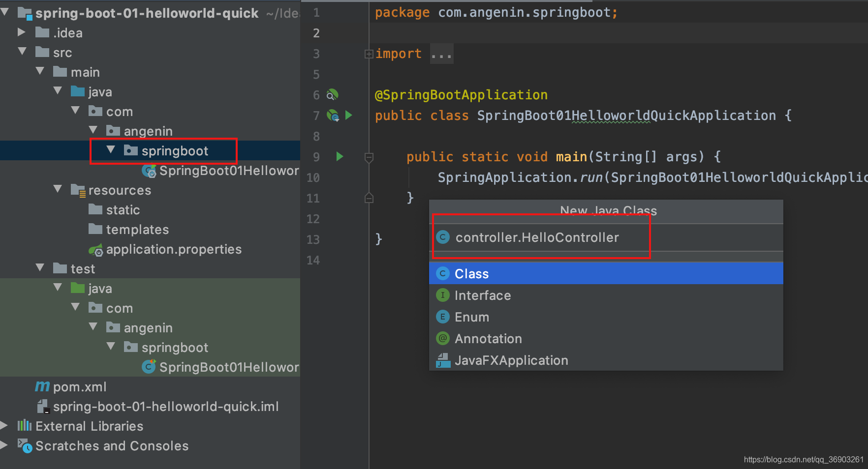Image resolution: width=868 pixels, height=469 pixels.
Task: Click the Annotation @ icon in popup
Action: 443,338
